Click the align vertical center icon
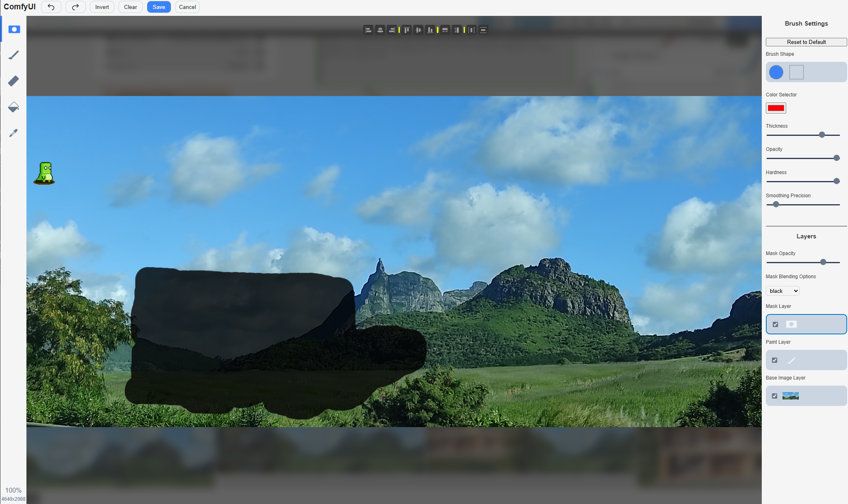This screenshot has height=504, width=848. pyautogui.click(x=419, y=30)
